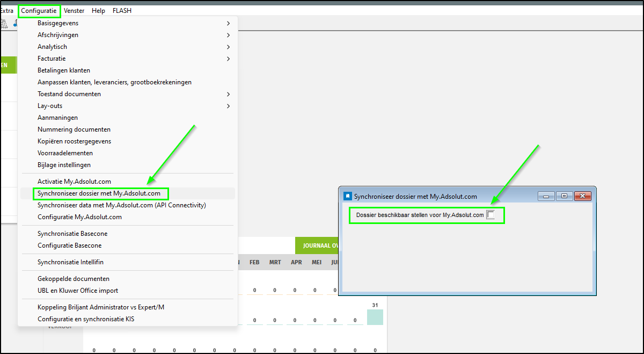Screen dimensions: 644x354
Task: Close the Synchroniseer dossier dialog
Action: [582, 197]
